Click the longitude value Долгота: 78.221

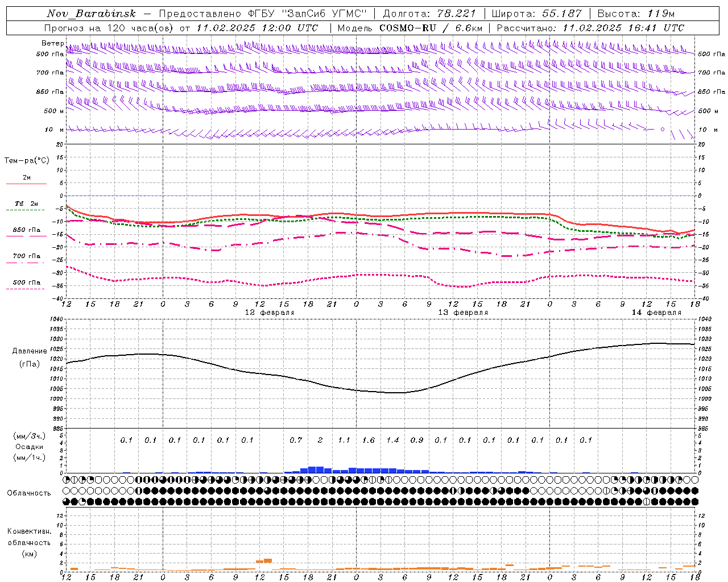point(429,14)
